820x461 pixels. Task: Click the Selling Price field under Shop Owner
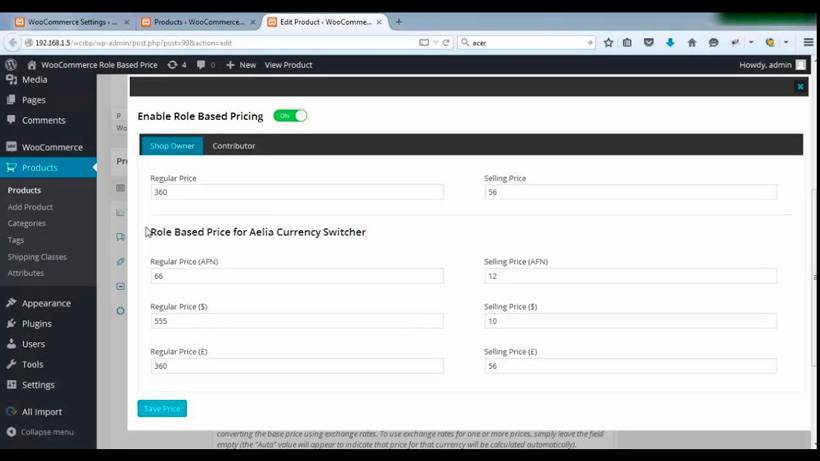(x=630, y=192)
